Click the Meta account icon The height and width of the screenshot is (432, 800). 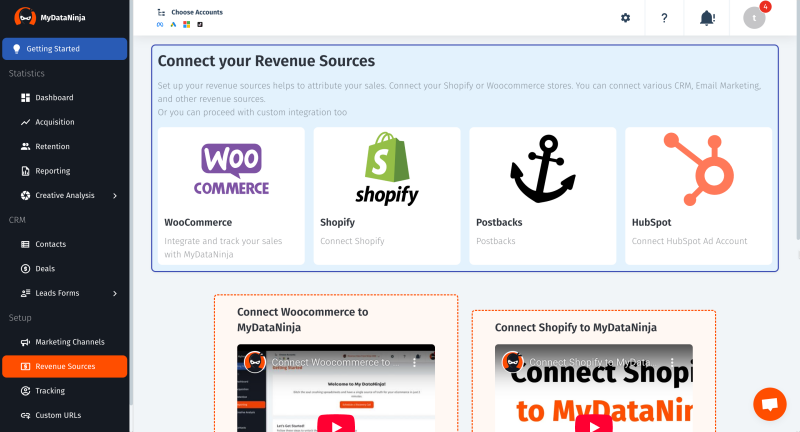160,24
